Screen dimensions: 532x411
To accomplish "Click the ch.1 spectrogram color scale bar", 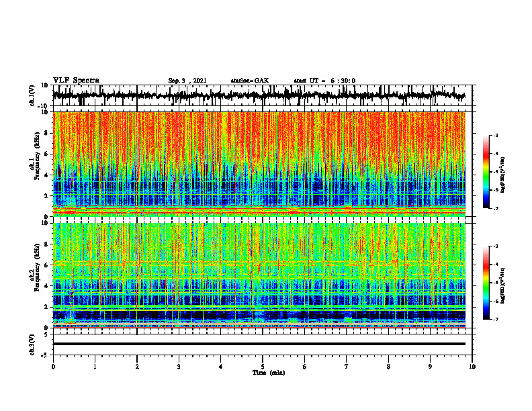I will (486, 172).
